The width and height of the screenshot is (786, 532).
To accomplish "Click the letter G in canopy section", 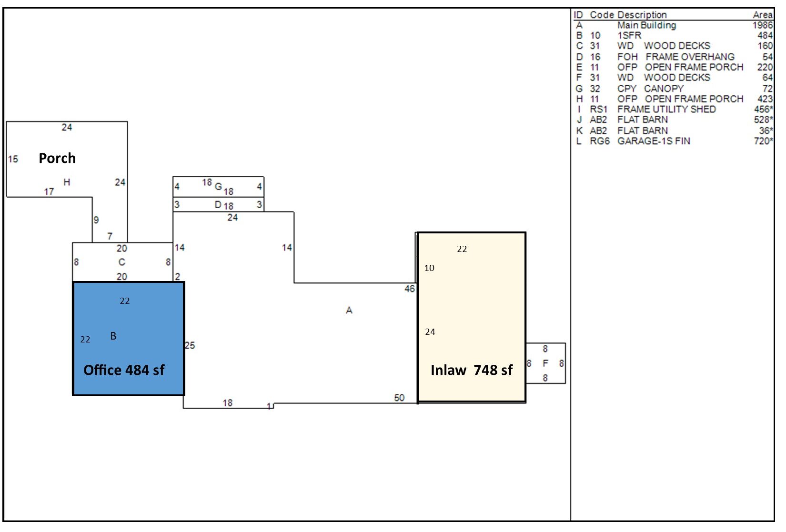I will (x=218, y=186).
